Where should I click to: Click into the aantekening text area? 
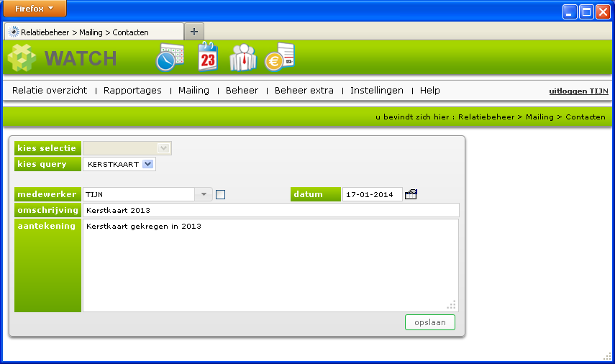tap(270, 265)
